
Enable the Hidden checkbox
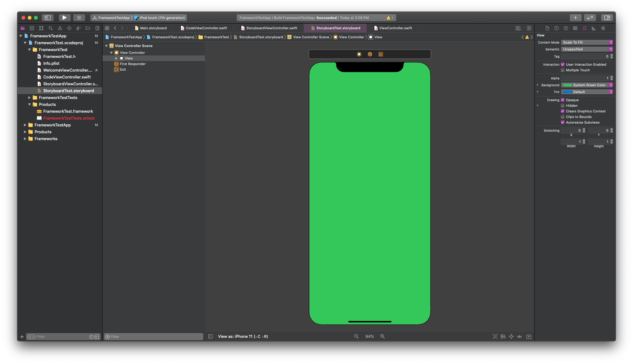pyautogui.click(x=563, y=106)
